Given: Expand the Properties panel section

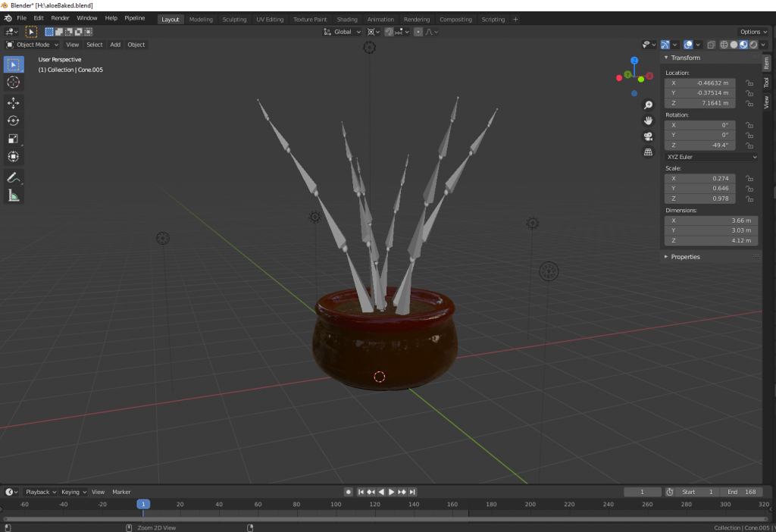Looking at the screenshot, I should click(x=685, y=257).
